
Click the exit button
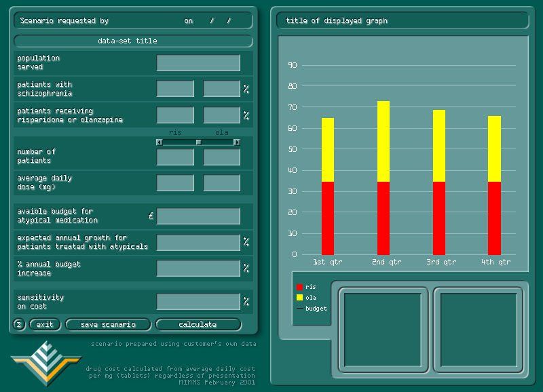tap(45, 325)
